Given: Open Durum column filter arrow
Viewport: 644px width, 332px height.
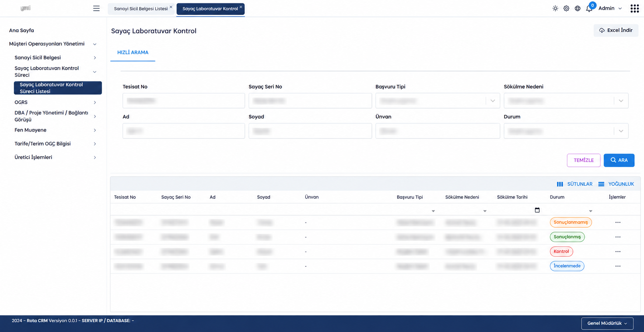Looking at the screenshot, I should coord(591,211).
